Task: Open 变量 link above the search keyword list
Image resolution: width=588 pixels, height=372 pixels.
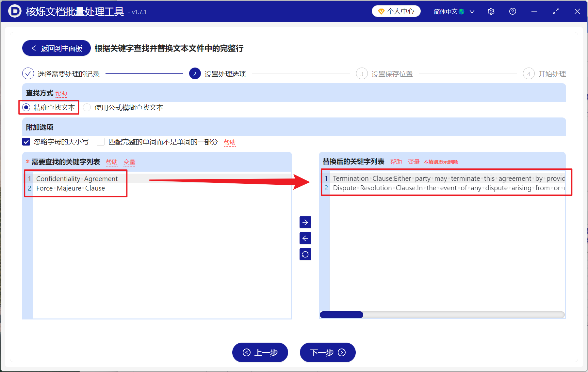Action: click(x=129, y=162)
